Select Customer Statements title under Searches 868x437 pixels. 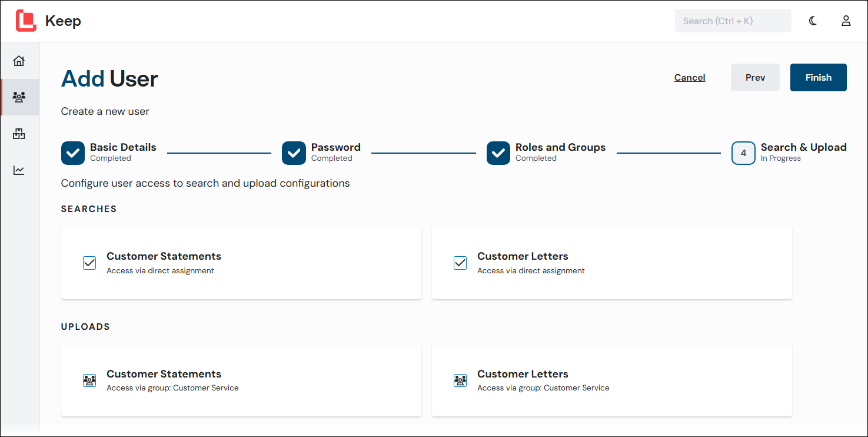(164, 256)
